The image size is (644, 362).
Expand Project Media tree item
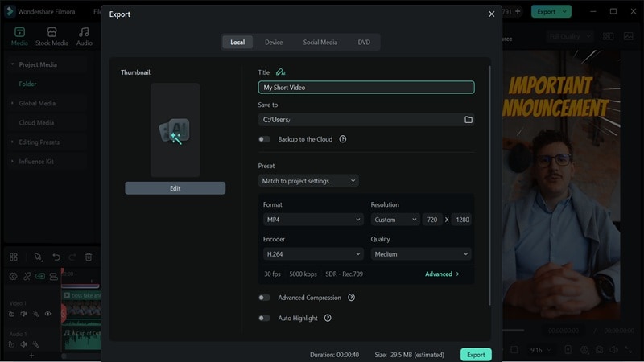pos(12,64)
